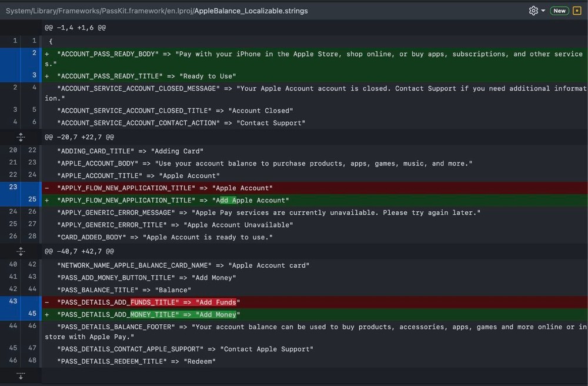
Task: Select the hunk header @@ -20,7 +22,7 @@
Action: pyautogui.click(x=79, y=137)
